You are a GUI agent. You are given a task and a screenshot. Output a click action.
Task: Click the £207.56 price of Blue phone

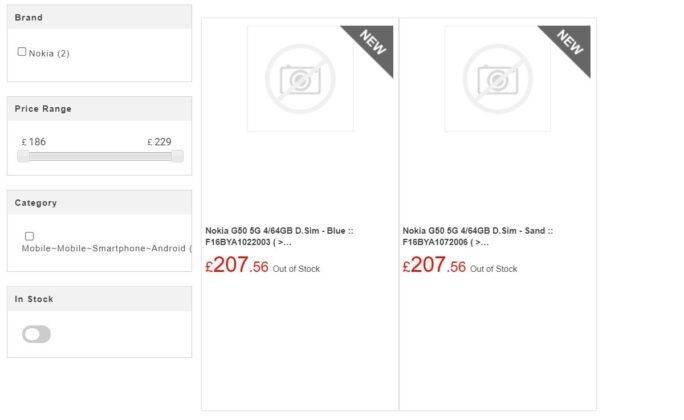pos(237,265)
